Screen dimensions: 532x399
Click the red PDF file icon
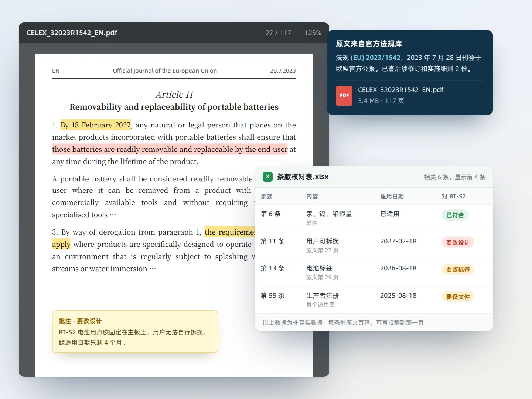(344, 96)
